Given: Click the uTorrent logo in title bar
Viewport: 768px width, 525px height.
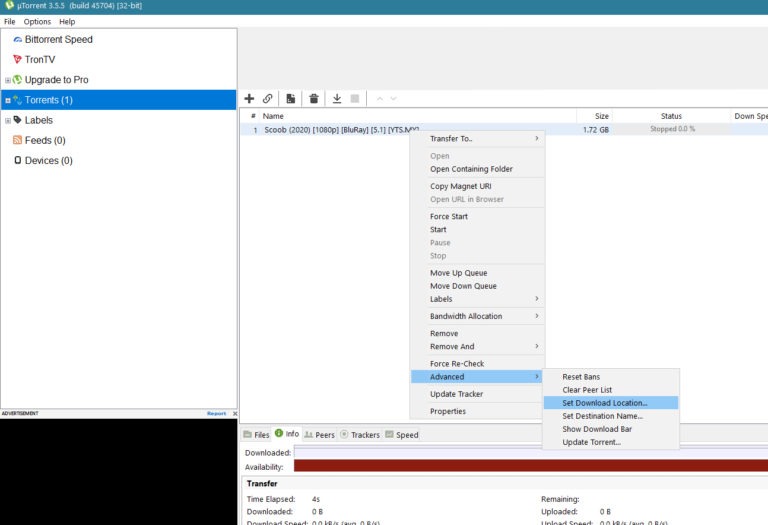Looking at the screenshot, I should pos(9,5).
